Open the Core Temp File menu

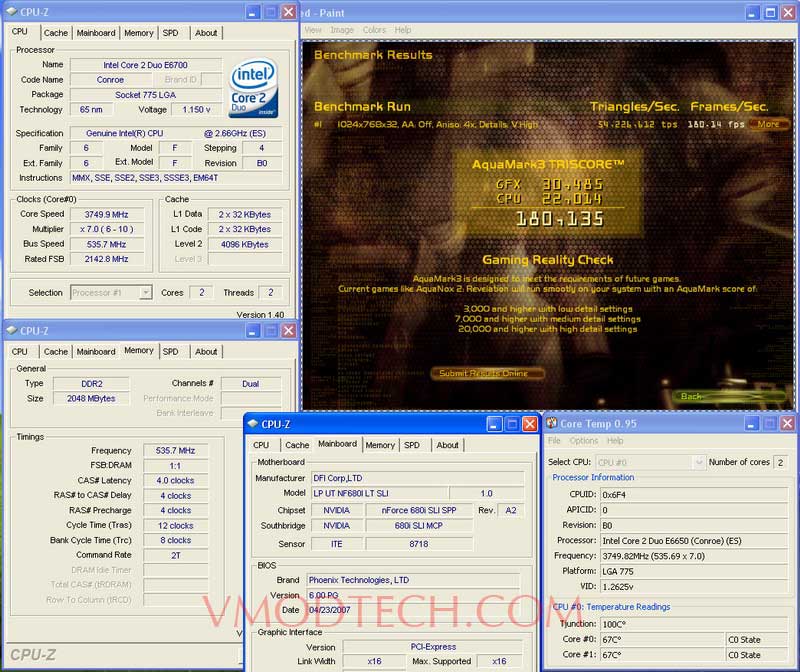point(554,440)
